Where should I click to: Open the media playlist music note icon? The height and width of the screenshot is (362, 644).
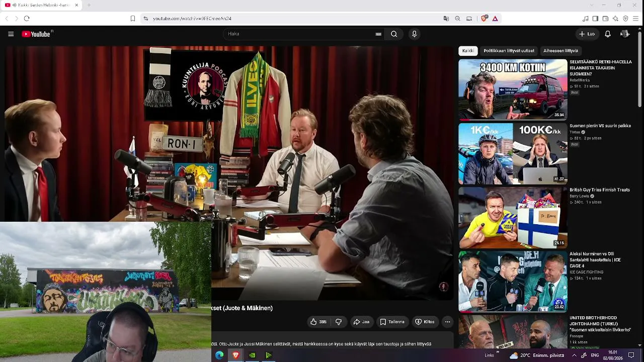point(585,19)
